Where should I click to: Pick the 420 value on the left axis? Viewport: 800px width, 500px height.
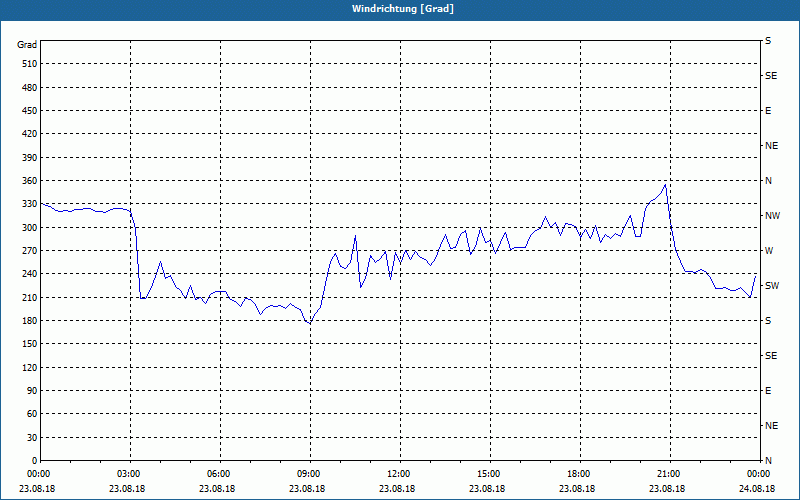[x=30, y=134]
